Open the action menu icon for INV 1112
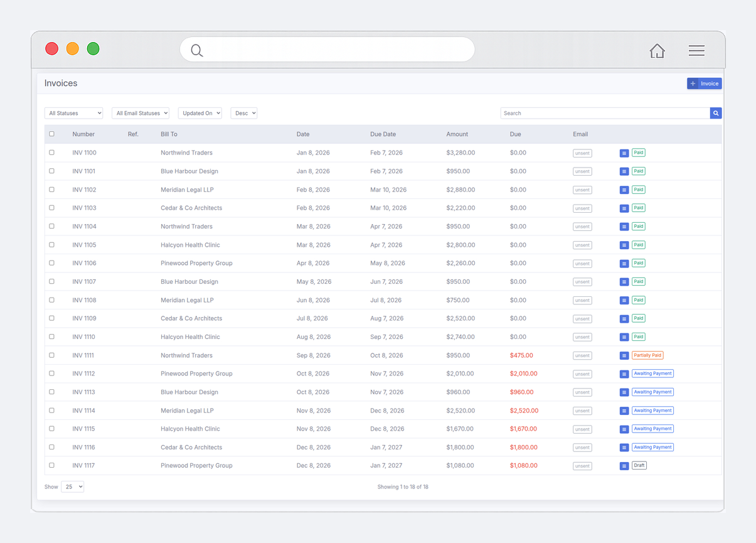The image size is (756, 543). pyautogui.click(x=624, y=374)
